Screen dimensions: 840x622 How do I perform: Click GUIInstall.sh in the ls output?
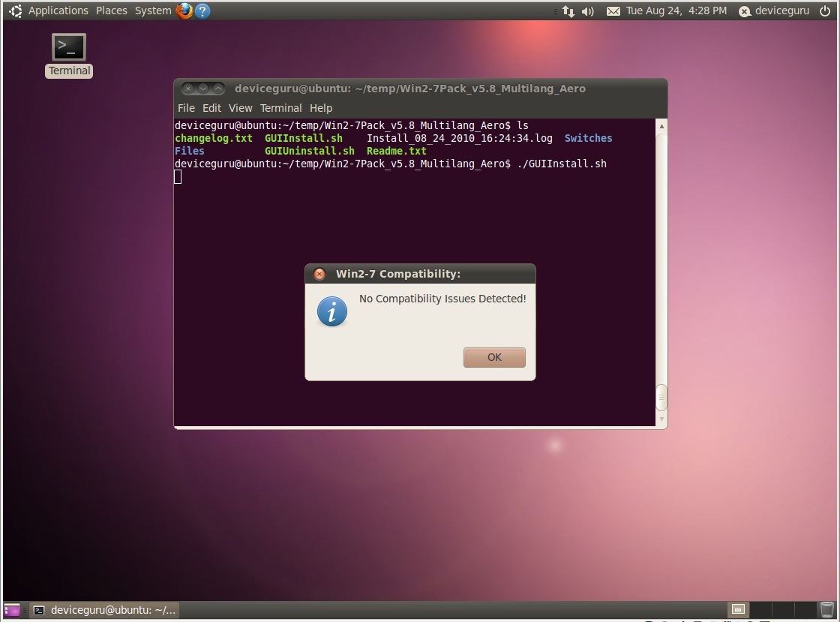click(x=303, y=138)
